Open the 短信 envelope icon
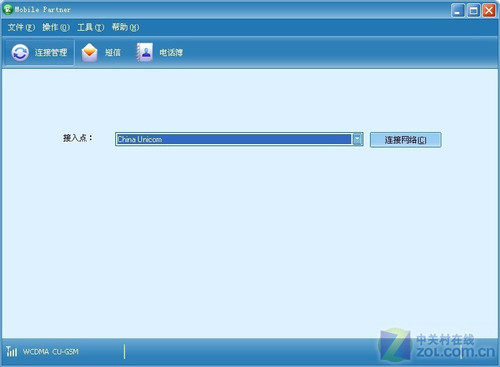500x367 pixels. pos(89,53)
